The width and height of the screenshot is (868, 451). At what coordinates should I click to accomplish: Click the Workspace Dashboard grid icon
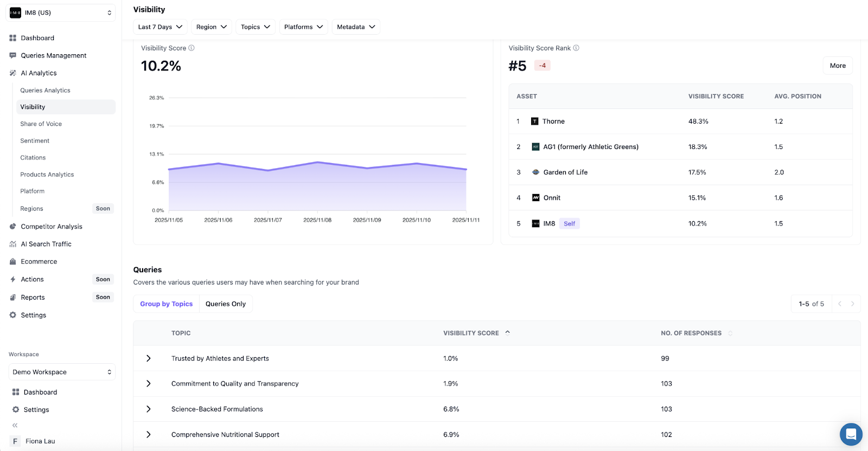(16, 392)
